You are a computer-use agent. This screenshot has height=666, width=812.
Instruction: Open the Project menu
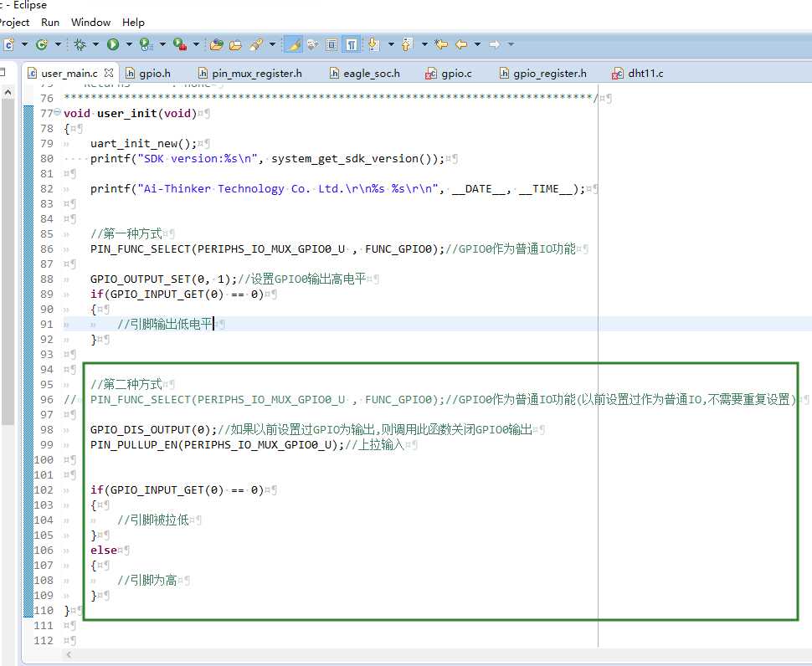(14, 23)
